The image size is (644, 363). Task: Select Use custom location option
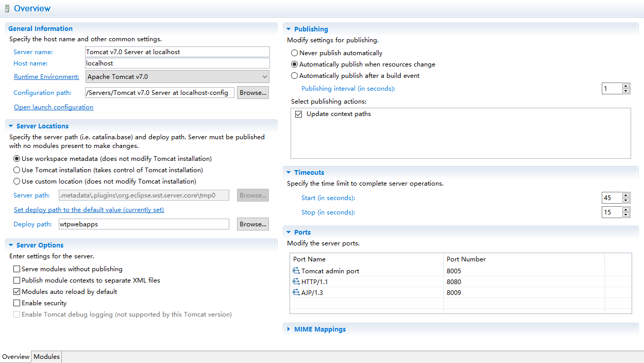click(x=17, y=181)
